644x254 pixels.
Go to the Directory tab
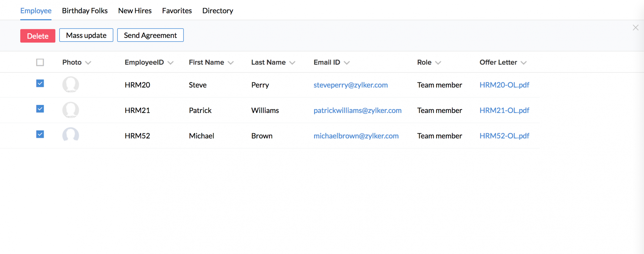point(217,11)
